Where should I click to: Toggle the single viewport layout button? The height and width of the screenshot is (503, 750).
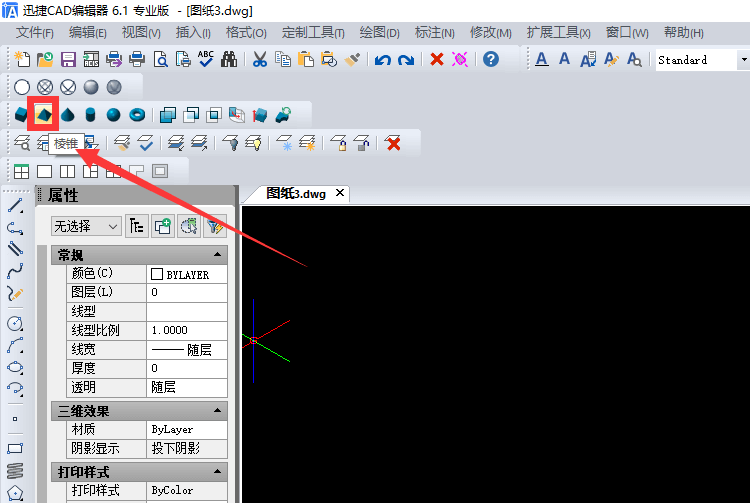coord(44,171)
